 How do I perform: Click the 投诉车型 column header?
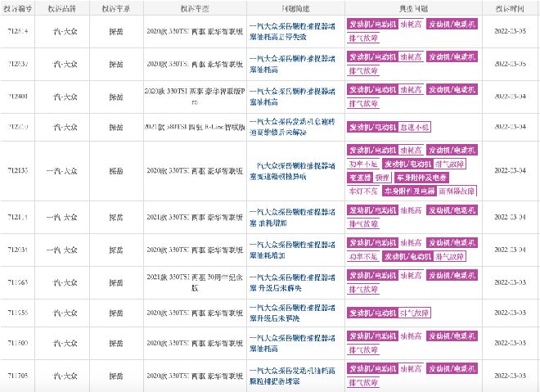coord(195,9)
